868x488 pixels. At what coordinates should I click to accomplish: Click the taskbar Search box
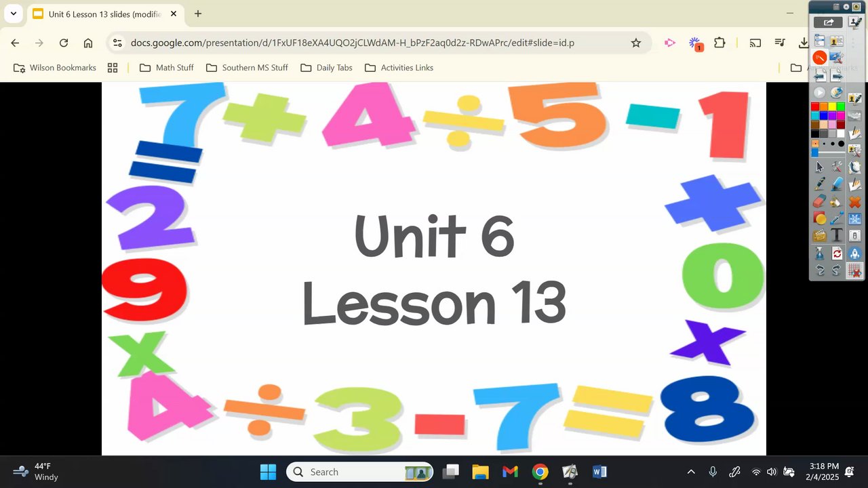point(360,472)
